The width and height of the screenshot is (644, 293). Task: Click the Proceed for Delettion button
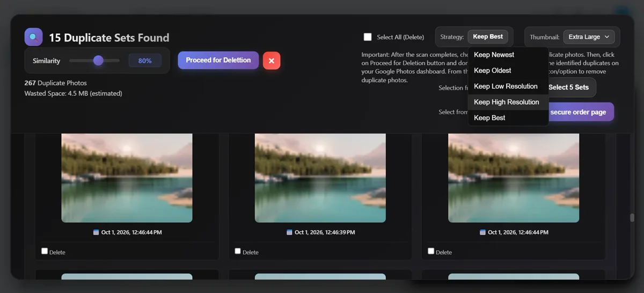[218, 60]
